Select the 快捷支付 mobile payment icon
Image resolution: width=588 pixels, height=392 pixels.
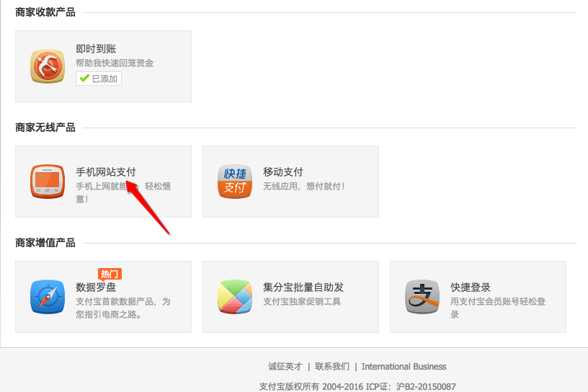[x=235, y=182]
